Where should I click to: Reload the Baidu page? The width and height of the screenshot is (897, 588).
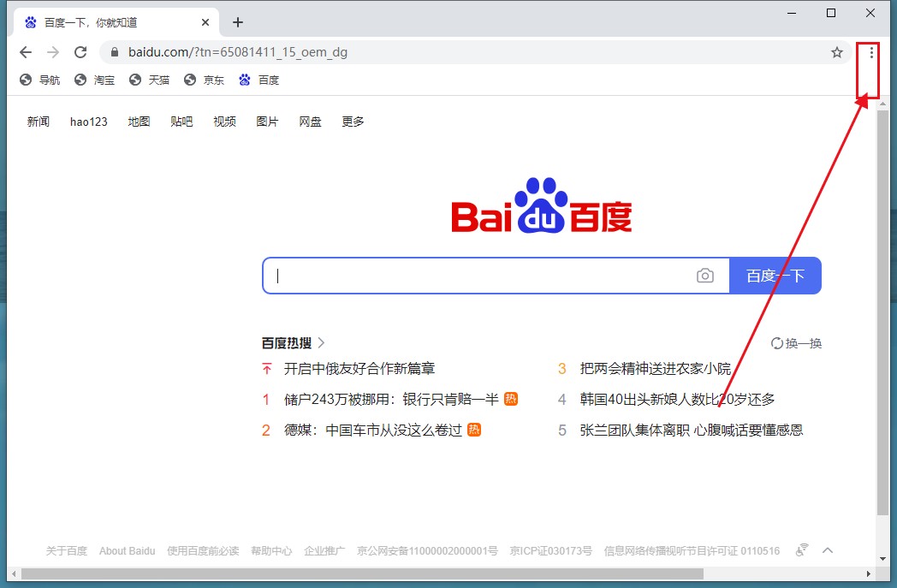coord(80,52)
